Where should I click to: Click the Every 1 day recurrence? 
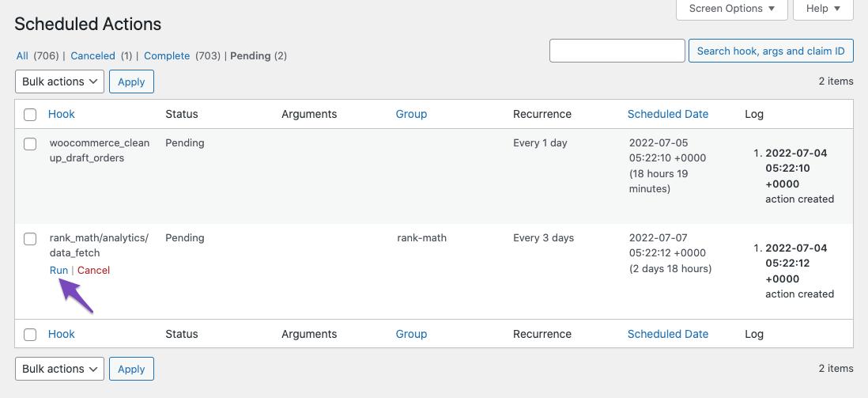pos(540,143)
